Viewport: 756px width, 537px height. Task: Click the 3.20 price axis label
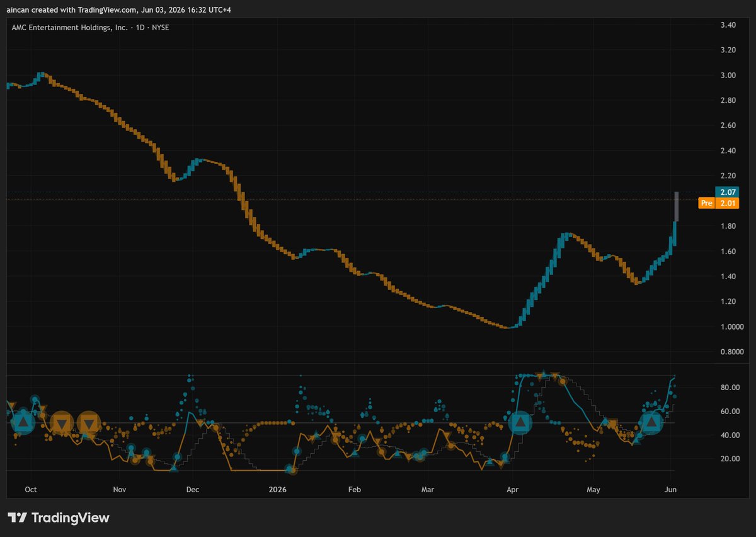click(x=729, y=50)
